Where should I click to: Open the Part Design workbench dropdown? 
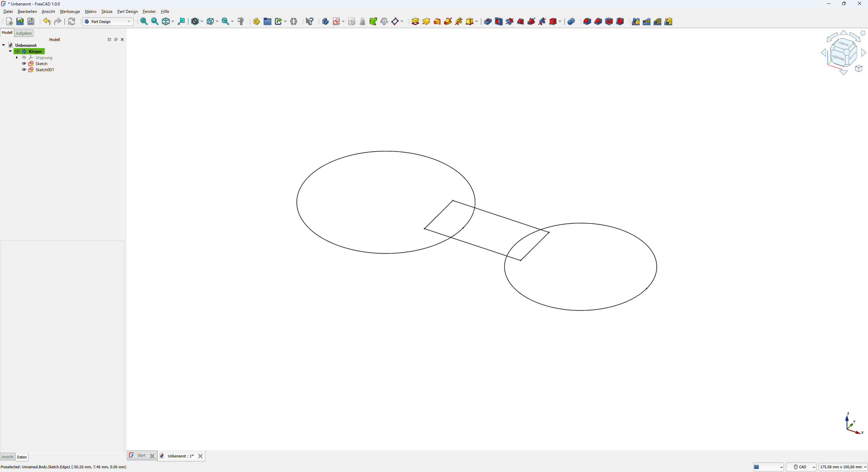coord(108,22)
